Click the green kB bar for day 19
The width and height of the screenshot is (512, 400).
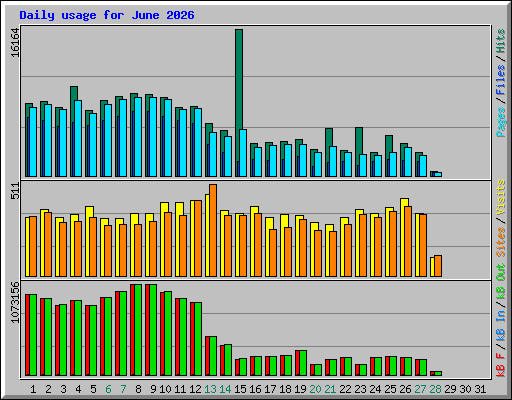(303, 363)
